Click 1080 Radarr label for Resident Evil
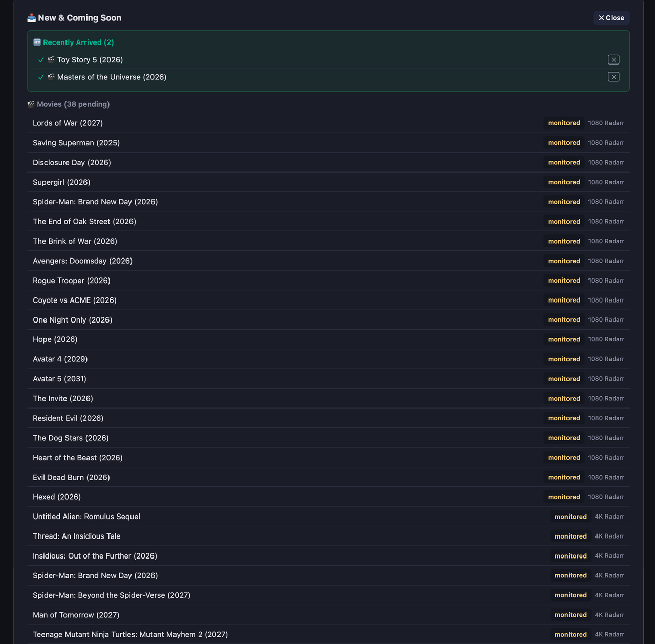The width and height of the screenshot is (655, 644). (606, 418)
